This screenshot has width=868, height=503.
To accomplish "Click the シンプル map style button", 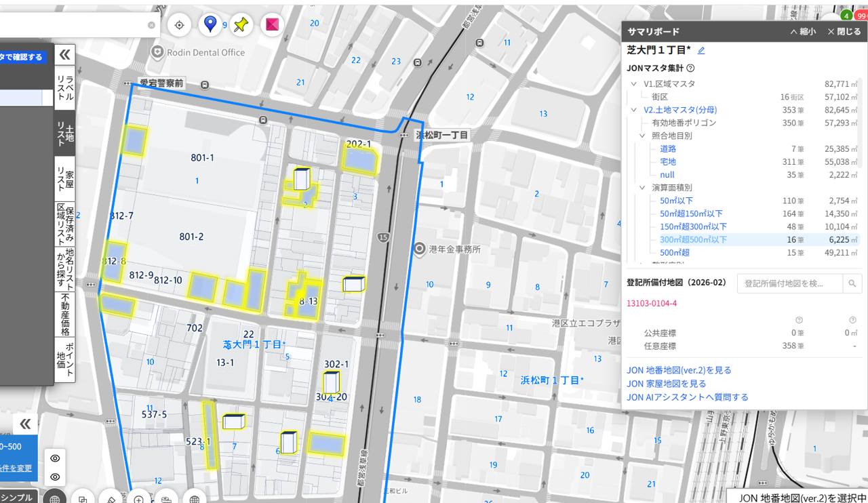I will [x=19, y=498].
